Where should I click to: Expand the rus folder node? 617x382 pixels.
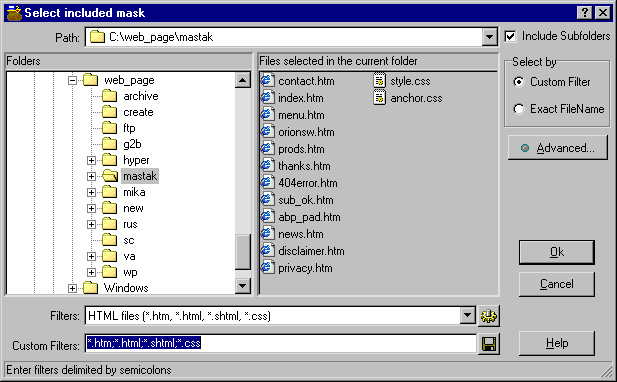(91, 224)
